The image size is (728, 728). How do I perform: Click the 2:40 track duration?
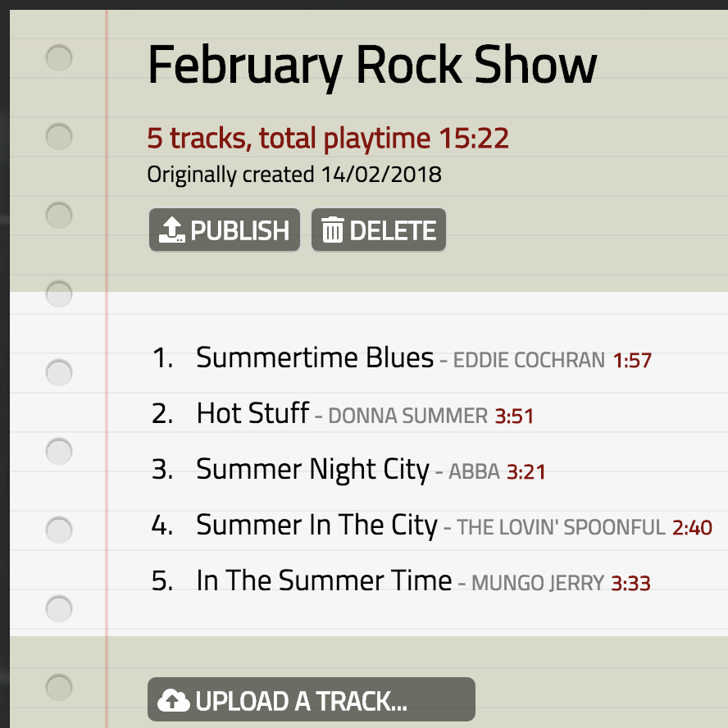(692, 527)
